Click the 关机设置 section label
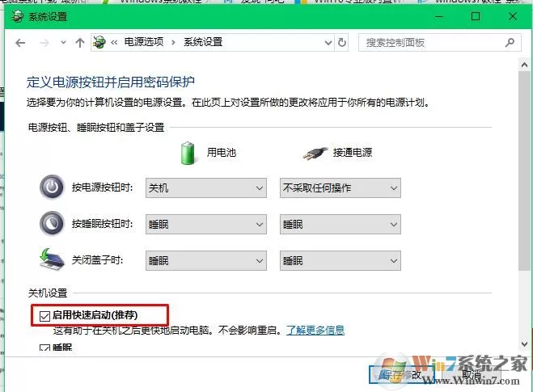Screen dimensions: 533x392 pyautogui.click(x=48, y=293)
